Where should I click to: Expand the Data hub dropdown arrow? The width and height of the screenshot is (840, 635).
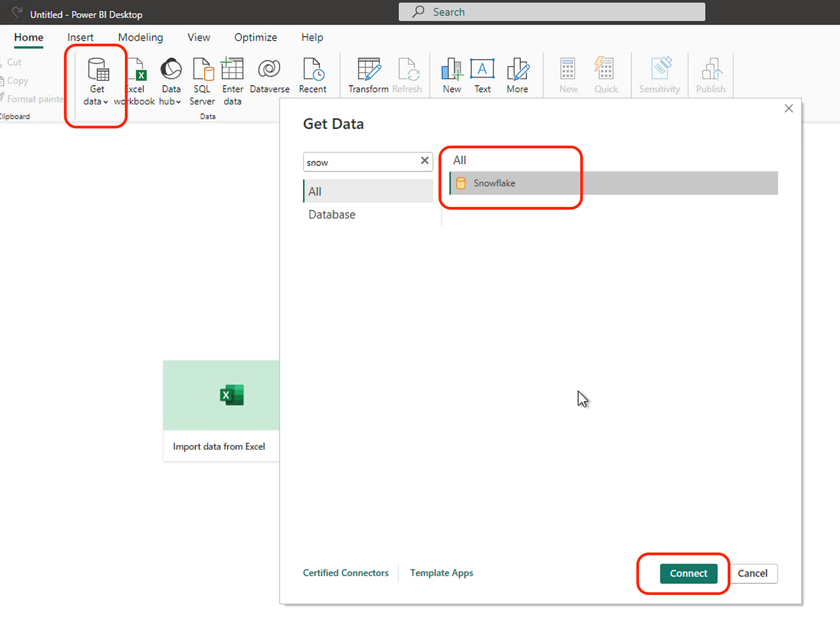pos(178,102)
